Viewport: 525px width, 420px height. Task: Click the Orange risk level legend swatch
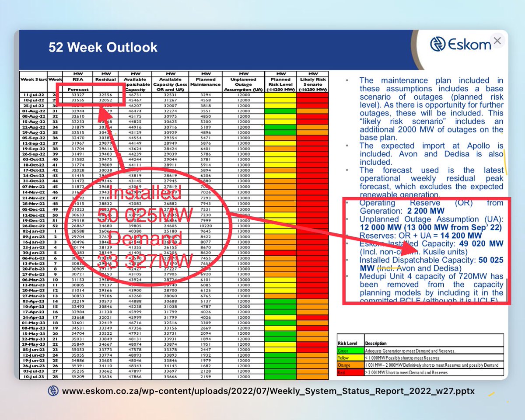point(350,364)
